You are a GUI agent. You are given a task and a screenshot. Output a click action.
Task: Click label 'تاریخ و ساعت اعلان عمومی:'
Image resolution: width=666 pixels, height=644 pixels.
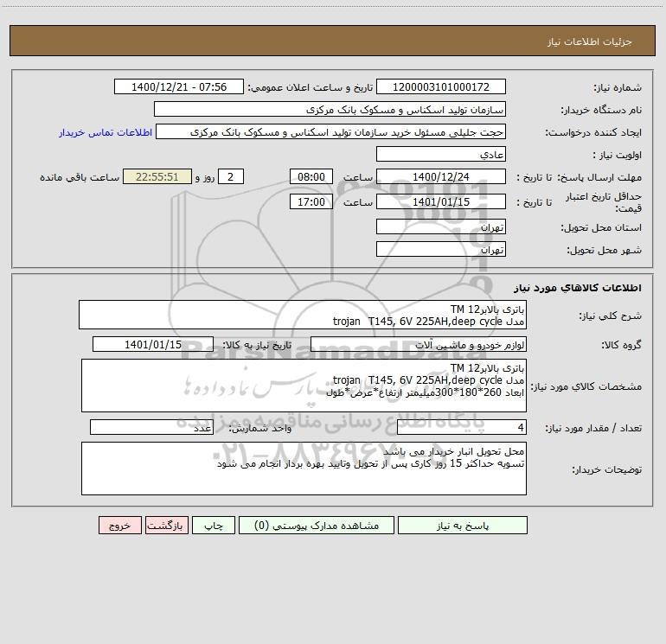point(310,88)
